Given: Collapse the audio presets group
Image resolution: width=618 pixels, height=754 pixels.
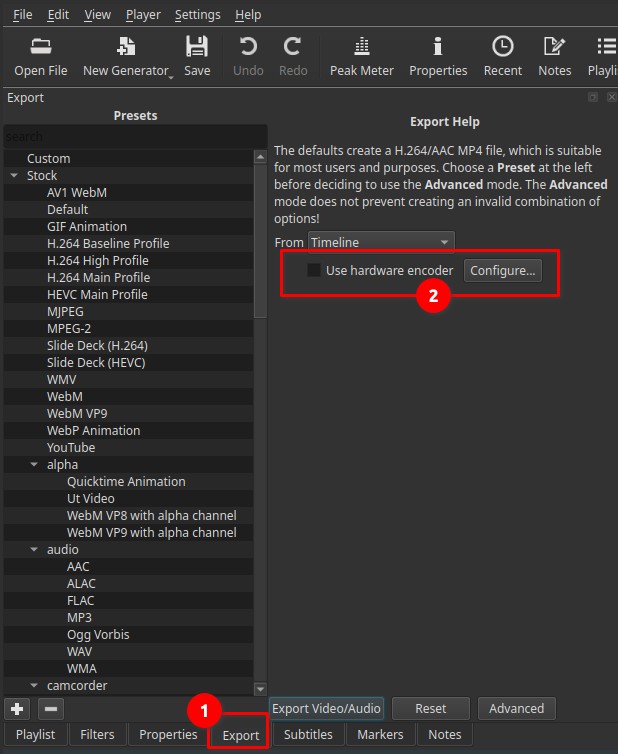Looking at the screenshot, I should tap(34, 550).
